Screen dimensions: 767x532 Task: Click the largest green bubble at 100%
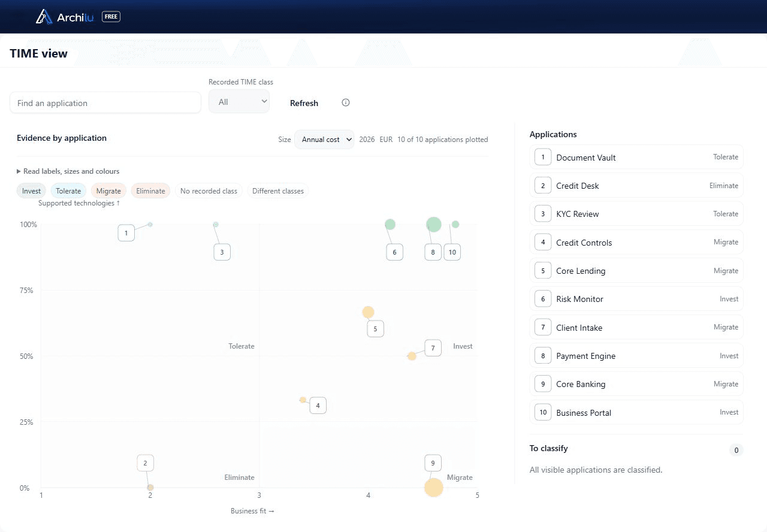pyautogui.click(x=434, y=225)
